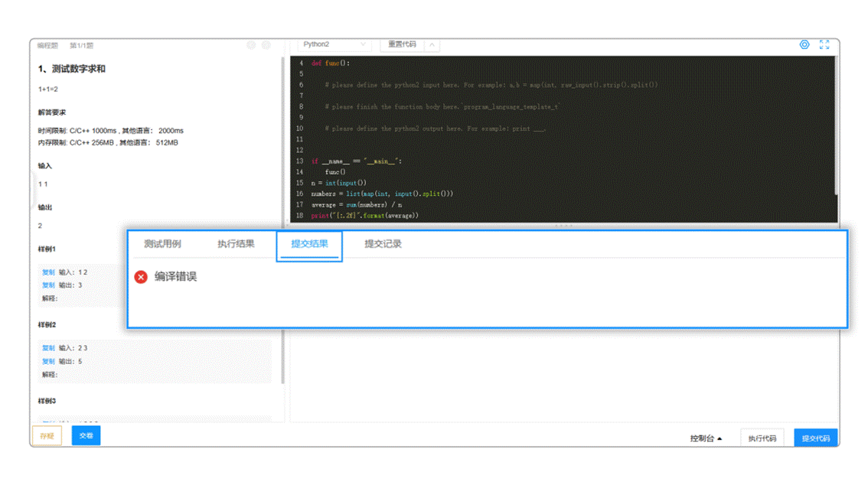Click the title 1、测试数字求和
Screen dimensions: 868x485
[x=71, y=69]
